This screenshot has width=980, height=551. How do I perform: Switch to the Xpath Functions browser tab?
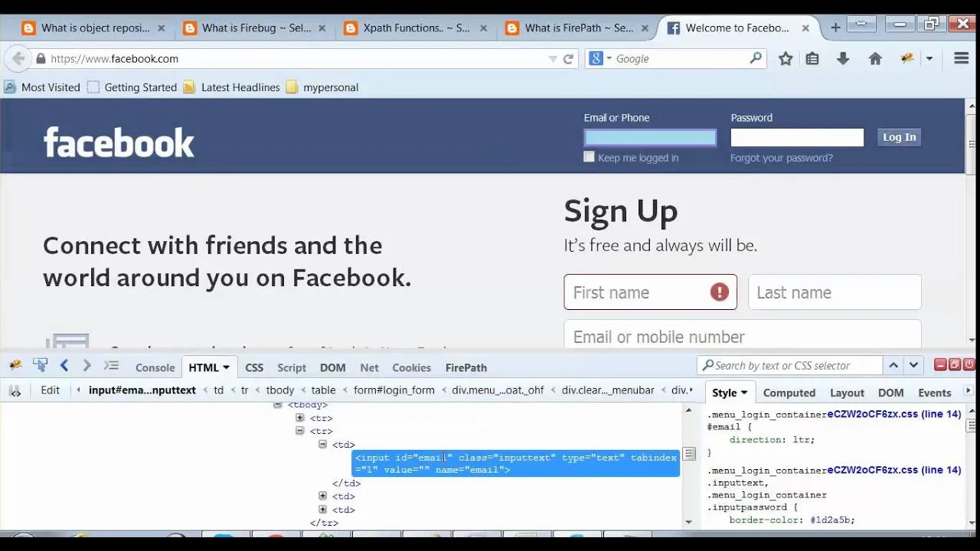[x=416, y=28]
